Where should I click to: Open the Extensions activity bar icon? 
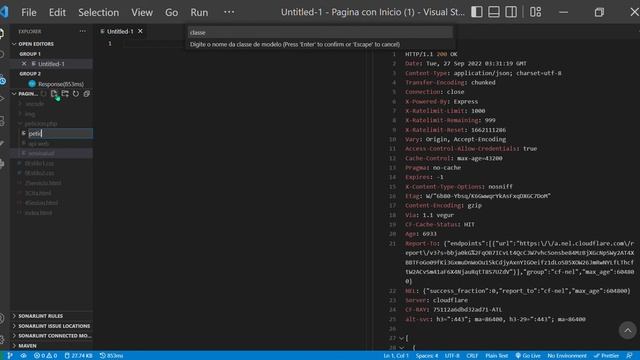(x=2, y=121)
